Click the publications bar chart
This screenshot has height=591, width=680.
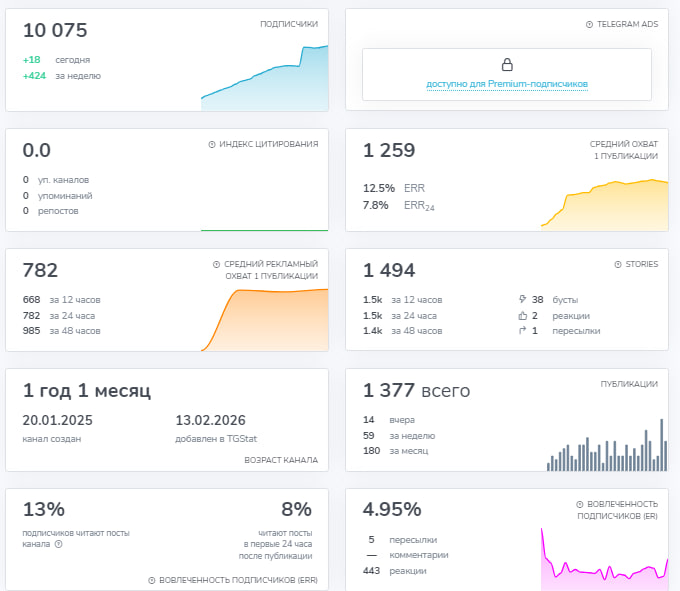pos(607,445)
